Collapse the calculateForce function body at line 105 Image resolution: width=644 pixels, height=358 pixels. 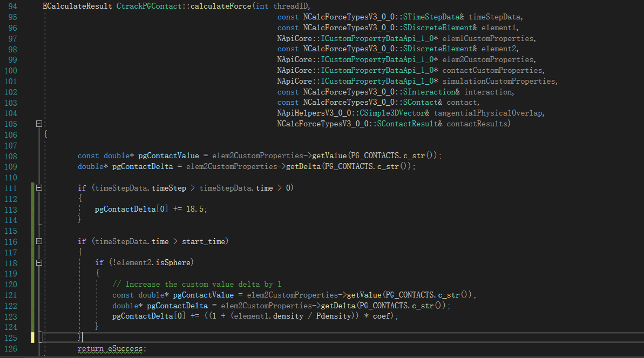pos(39,124)
